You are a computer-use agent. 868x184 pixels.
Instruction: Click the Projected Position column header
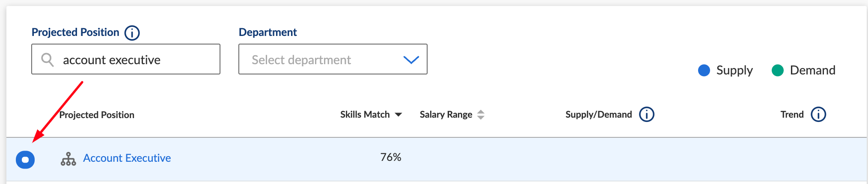(97, 115)
